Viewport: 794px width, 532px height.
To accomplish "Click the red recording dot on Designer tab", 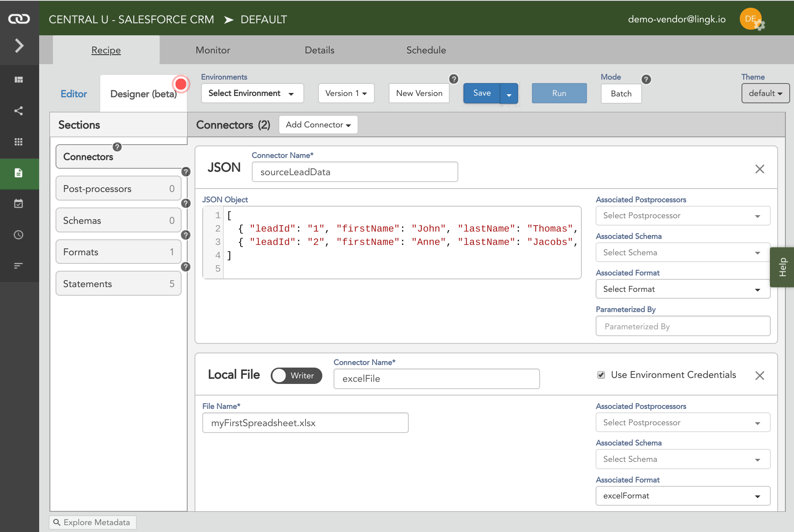I will (181, 84).
